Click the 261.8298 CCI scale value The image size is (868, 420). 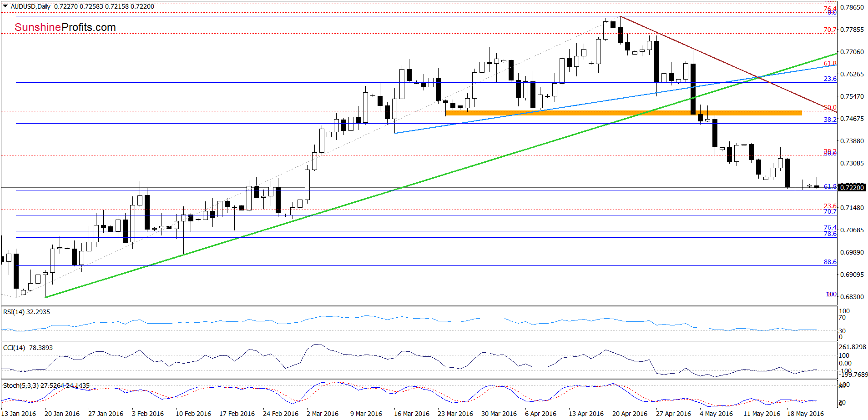853,347
